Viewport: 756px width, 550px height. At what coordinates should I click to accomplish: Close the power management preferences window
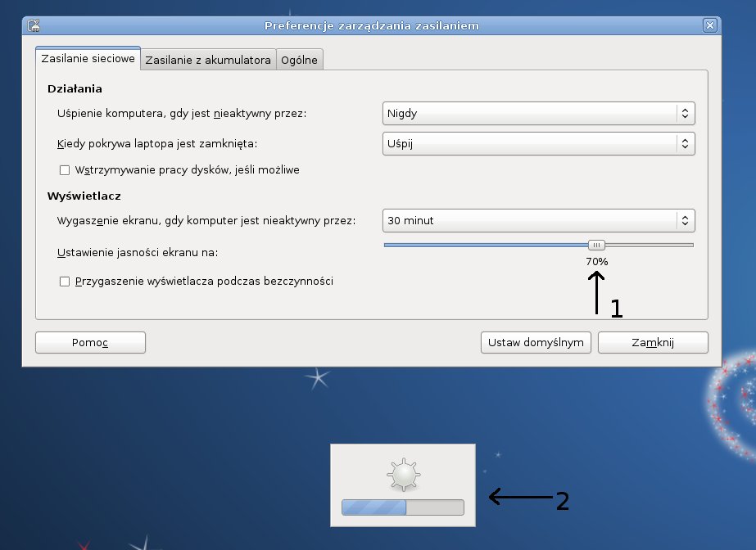[x=709, y=25]
